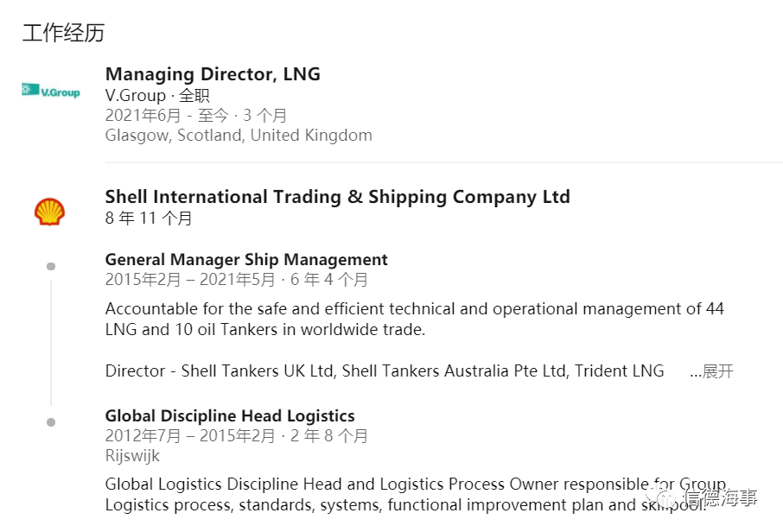The width and height of the screenshot is (783, 532).
Task: Open Shell International Trading & Shipping Company Ltd
Action: (x=338, y=197)
